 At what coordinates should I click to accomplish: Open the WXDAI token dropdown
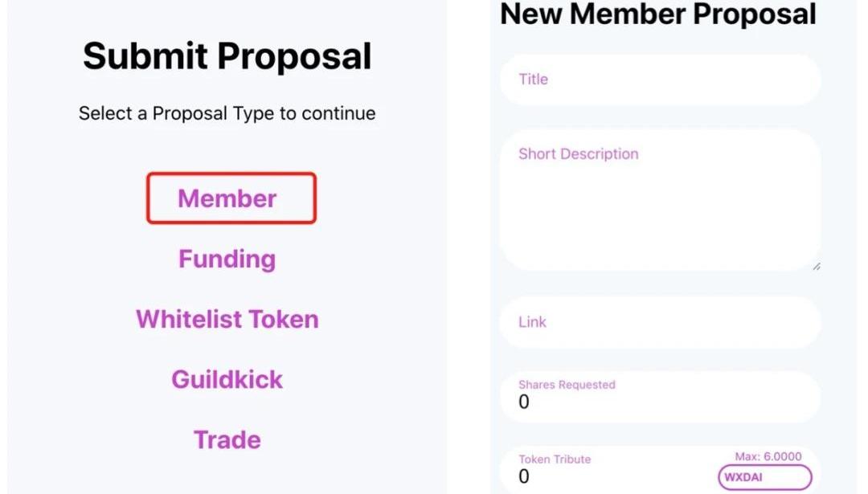pos(764,477)
